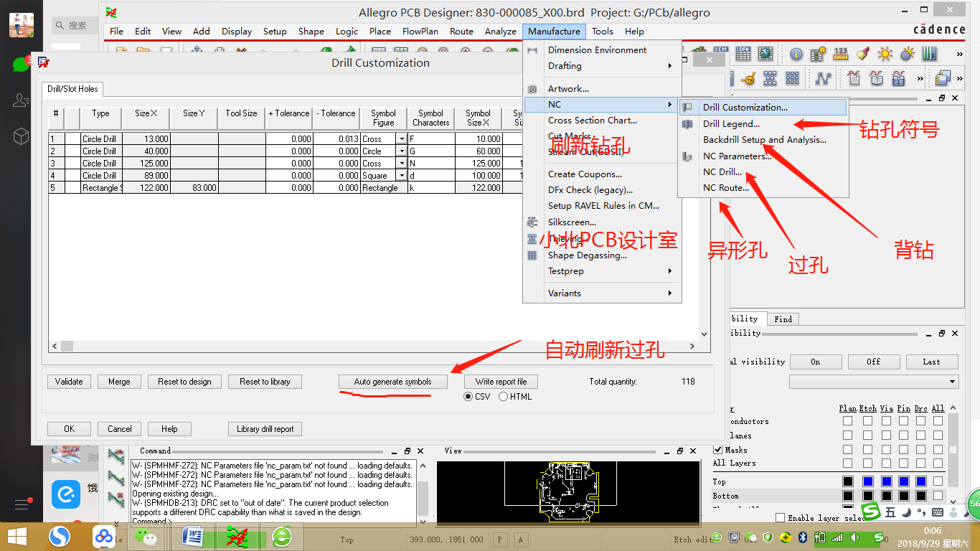Click the Bottom layer Via color swatch

(x=886, y=496)
